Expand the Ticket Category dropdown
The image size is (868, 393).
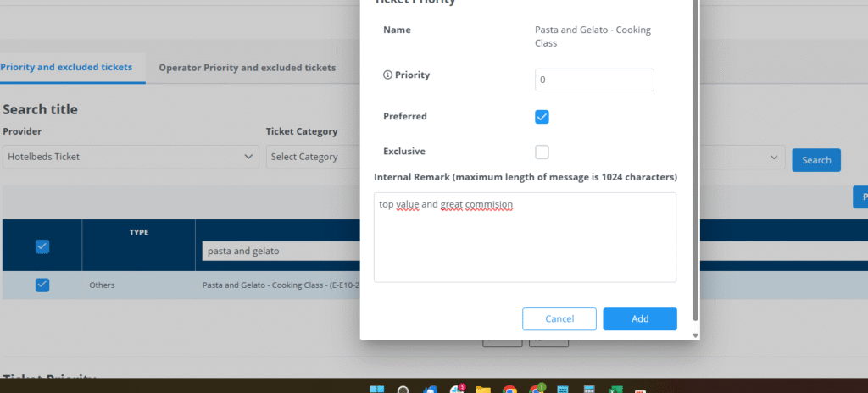tap(310, 157)
